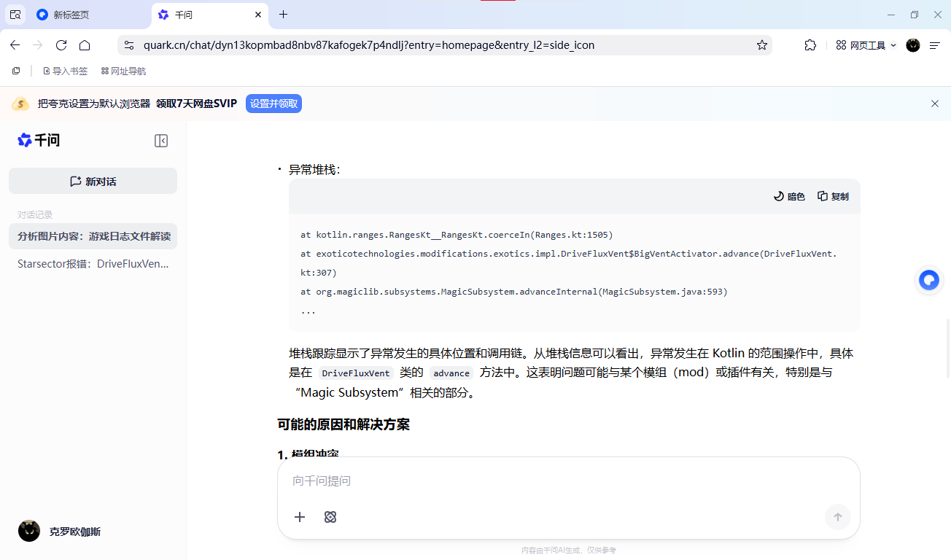Click the atom-shaped deep thinking icon

coord(330,517)
